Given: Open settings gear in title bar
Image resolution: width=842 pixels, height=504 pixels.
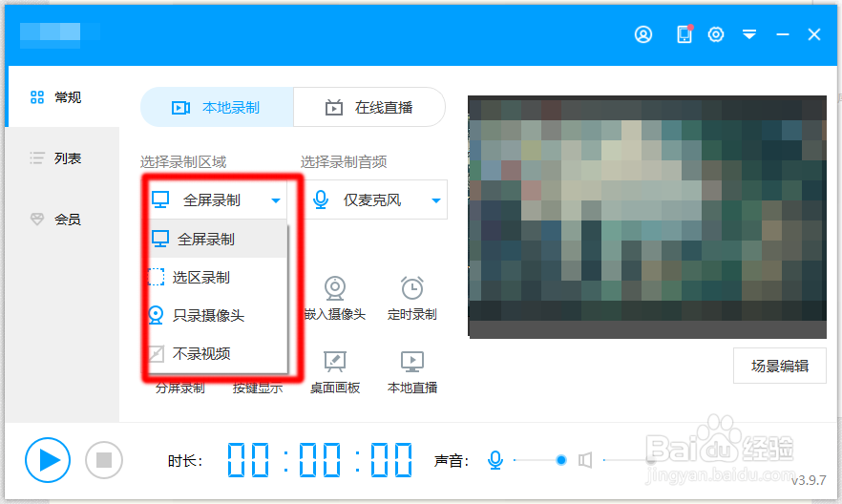Looking at the screenshot, I should pyautogui.click(x=716, y=35).
